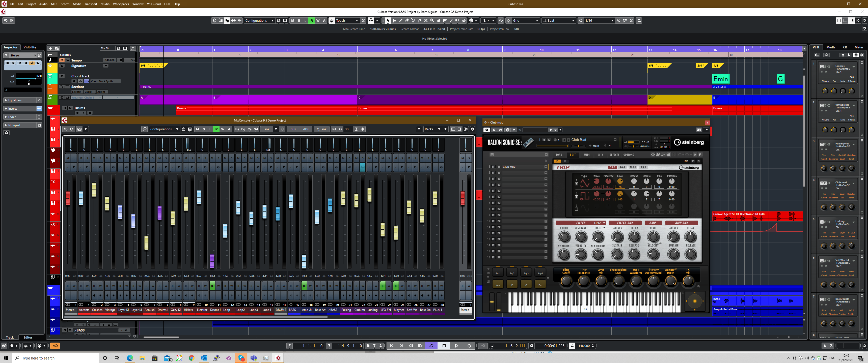The height and width of the screenshot is (363, 868).
Task: Click Link button in MixConsole toolbar
Action: coord(266,129)
